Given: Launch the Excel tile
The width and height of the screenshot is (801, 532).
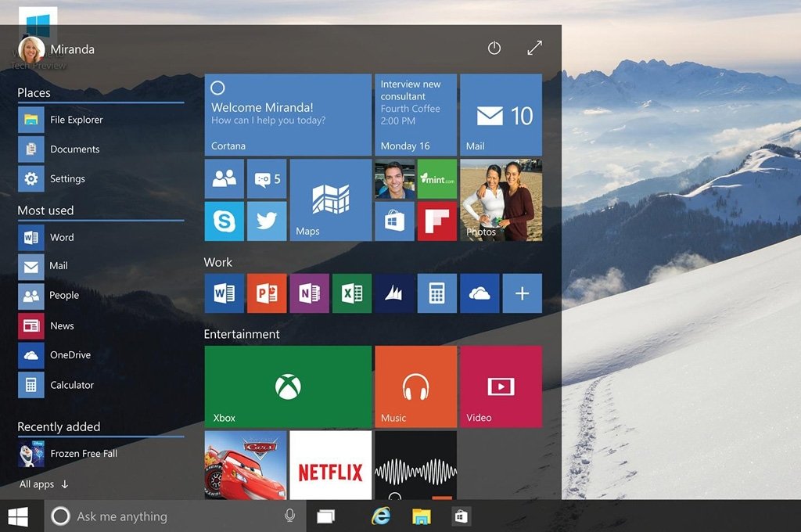Looking at the screenshot, I should [x=352, y=293].
